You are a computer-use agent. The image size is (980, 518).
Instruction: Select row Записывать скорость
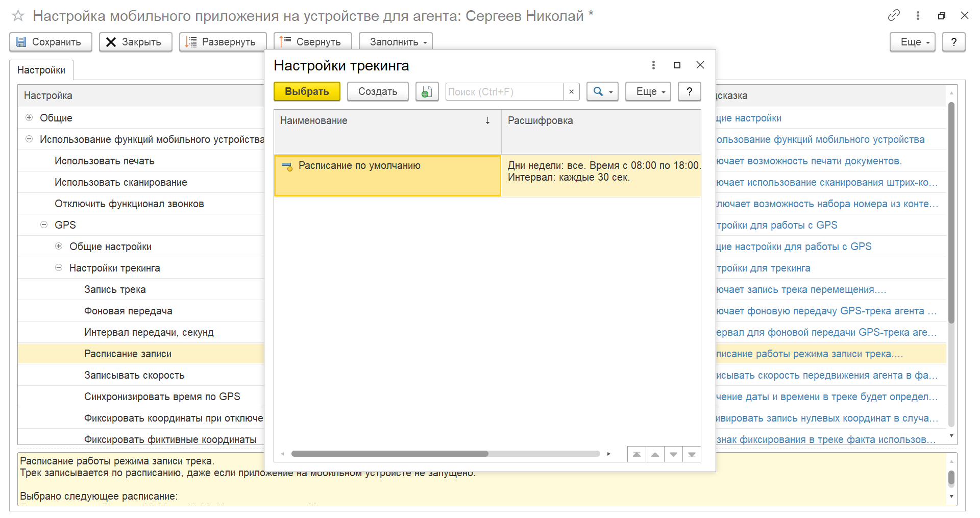(x=141, y=375)
